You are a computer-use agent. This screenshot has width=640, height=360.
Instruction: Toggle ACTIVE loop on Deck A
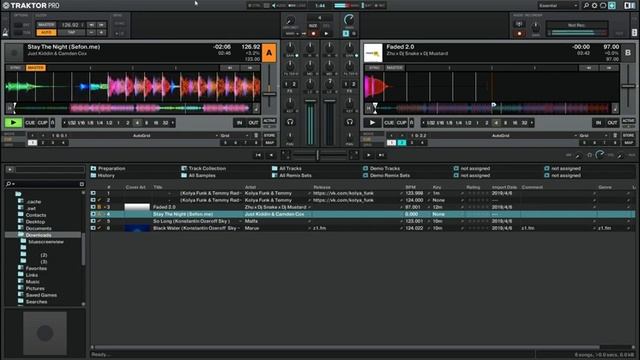(269, 121)
